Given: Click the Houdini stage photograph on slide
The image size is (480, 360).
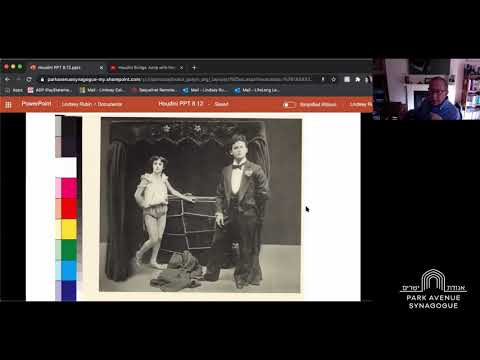Looking at the screenshot, I should [x=201, y=205].
